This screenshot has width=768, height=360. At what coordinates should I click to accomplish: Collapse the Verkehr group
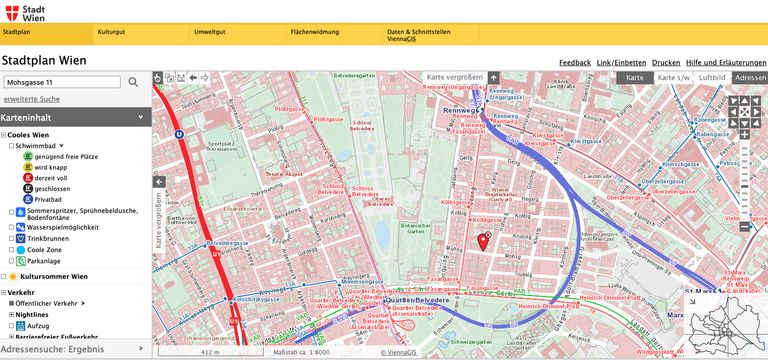click(3, 293)
